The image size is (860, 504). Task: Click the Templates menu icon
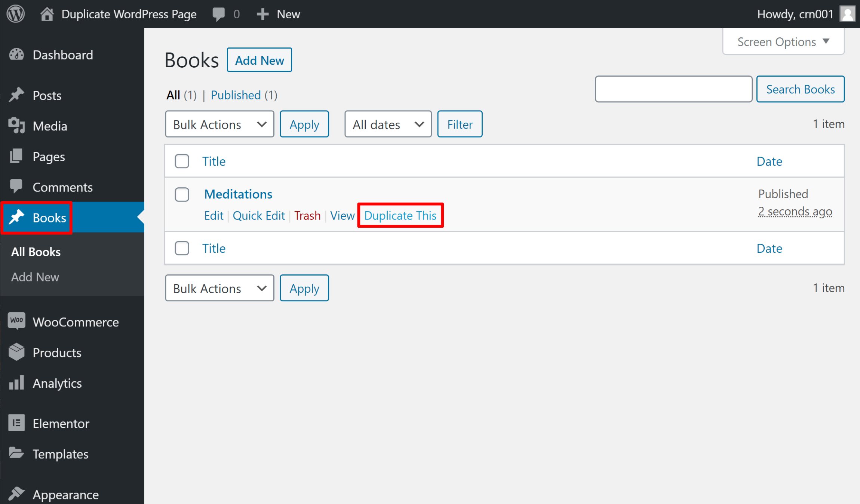coord(16,454)
